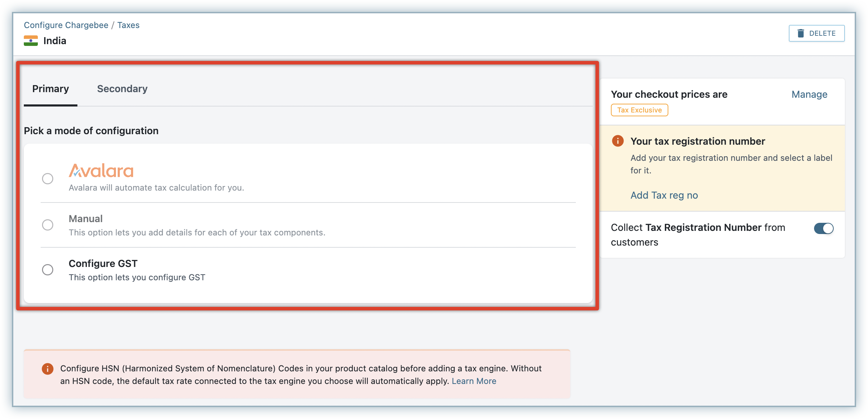The height and width of the screenshot is (419, 868).
Task: Click the tax registration info icon
Action: [618, 141]
